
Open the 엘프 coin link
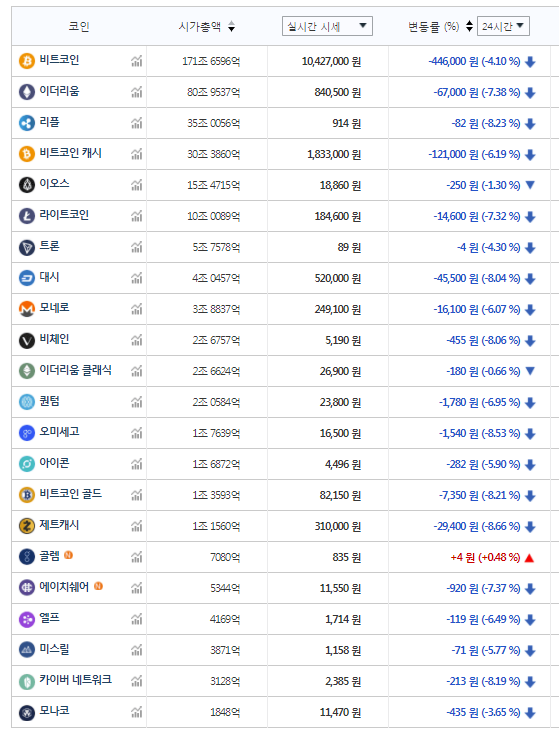[x=50, y=618]
